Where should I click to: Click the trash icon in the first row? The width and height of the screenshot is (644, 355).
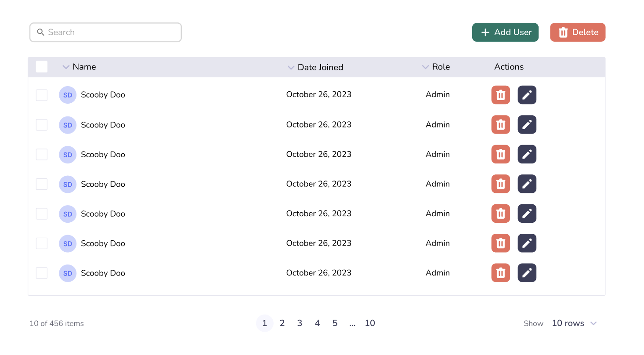point(500,95)
